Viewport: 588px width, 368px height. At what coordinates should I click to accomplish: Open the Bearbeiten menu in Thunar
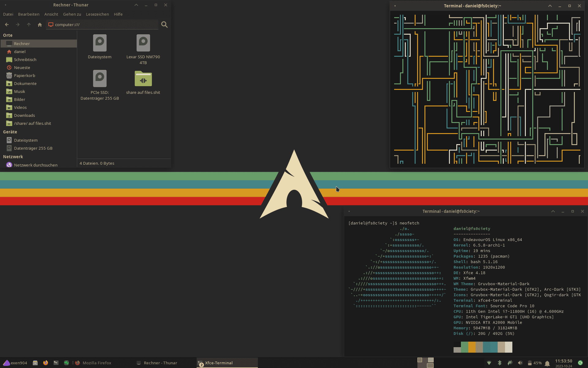pos(29,14)
